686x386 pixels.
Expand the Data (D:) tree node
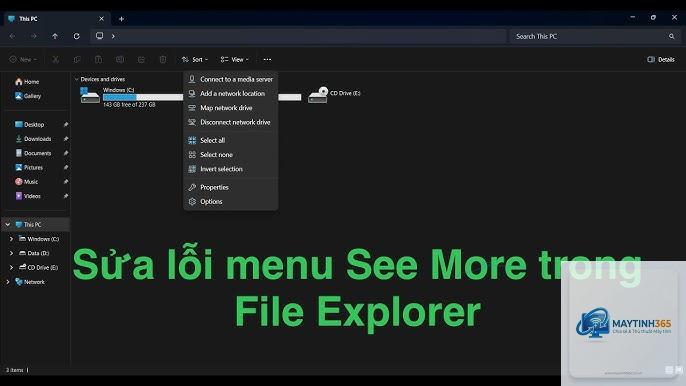pos(11,253)
